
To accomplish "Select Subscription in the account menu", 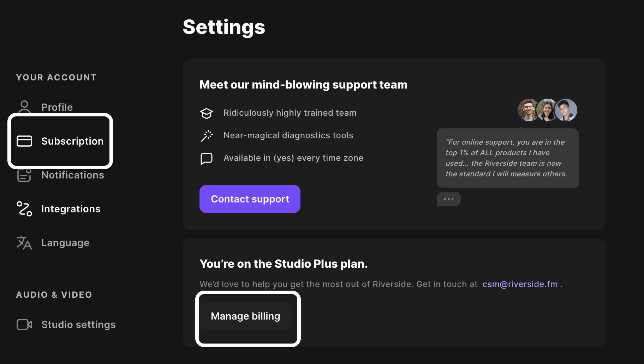I will 72,141.
